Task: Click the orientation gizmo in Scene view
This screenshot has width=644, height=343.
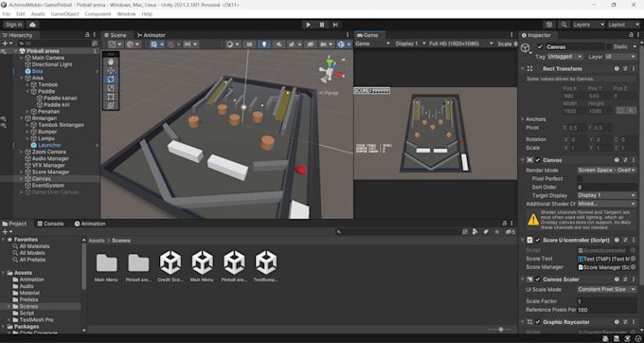Action: (x=330, y=71)
